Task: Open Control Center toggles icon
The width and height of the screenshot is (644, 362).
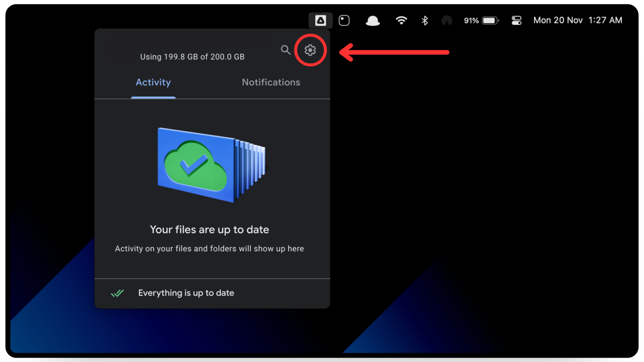Action: point(516,20)
